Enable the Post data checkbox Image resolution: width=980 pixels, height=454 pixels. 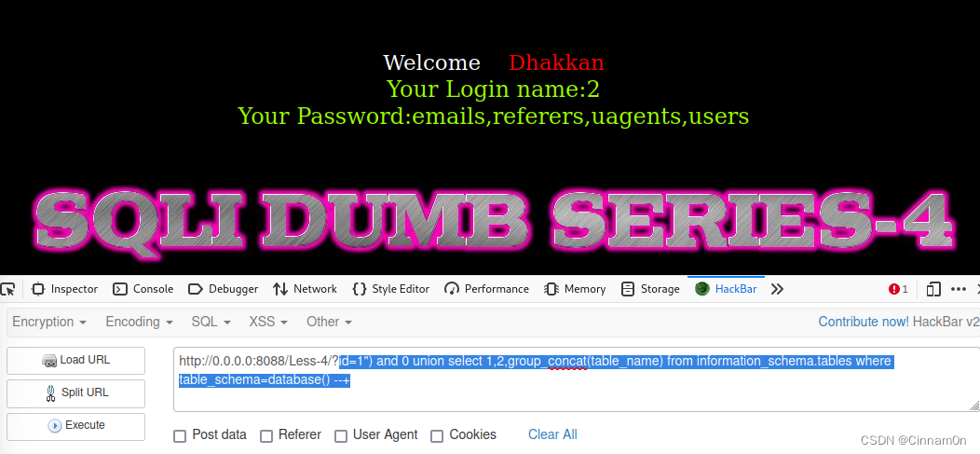(x=180, y=436)
